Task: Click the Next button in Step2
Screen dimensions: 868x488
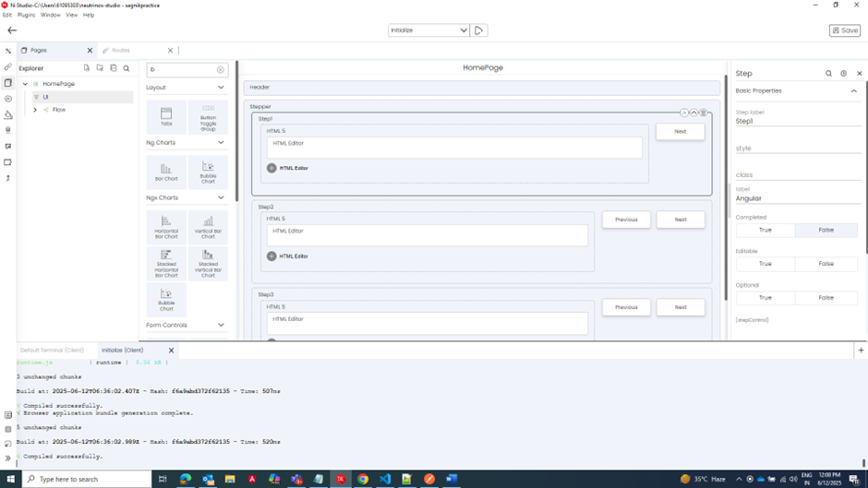Action: (x=681, y=220)
